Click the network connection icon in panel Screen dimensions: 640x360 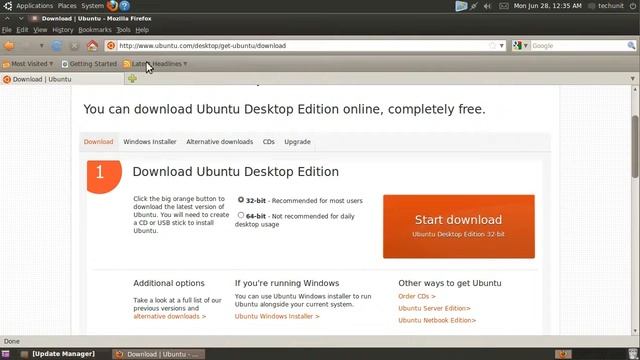(473, 6)
